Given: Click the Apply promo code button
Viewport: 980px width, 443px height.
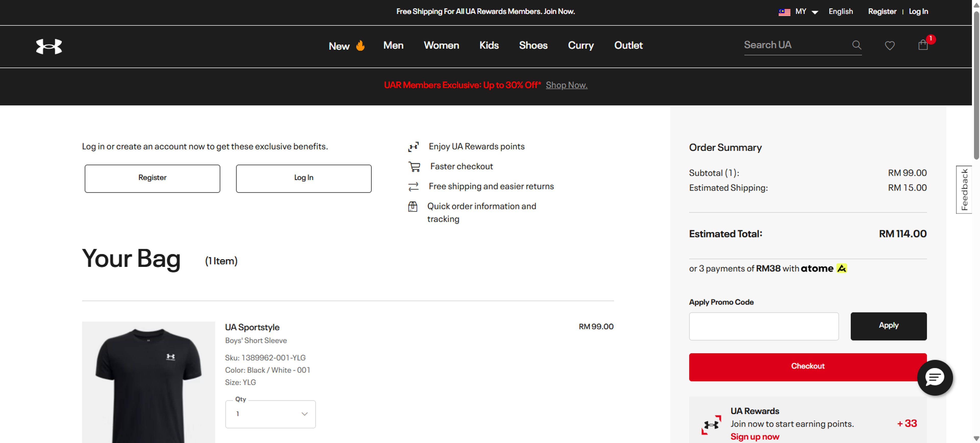Looking at the screenshot, I should pos(888,326).
